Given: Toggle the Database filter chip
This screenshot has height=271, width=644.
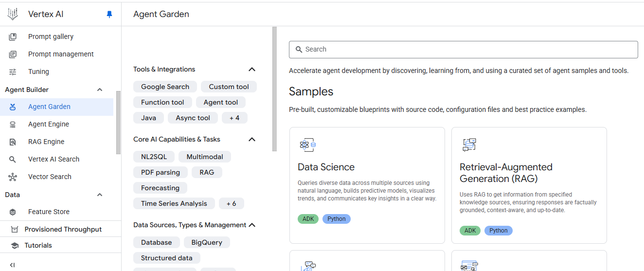Looking at the screenshot, I should [x=157, y=242].
